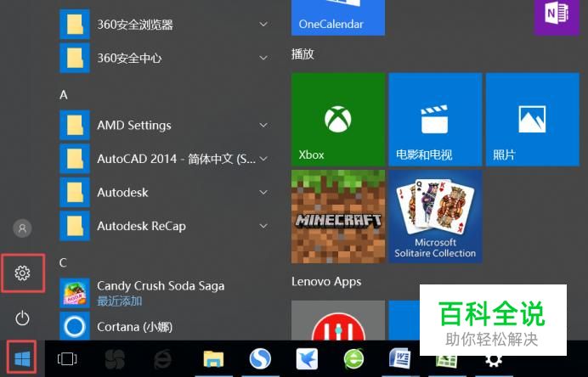
Task: Expand the AutoCAD 2014 folder chevron
Action: [x=263, y=159]
